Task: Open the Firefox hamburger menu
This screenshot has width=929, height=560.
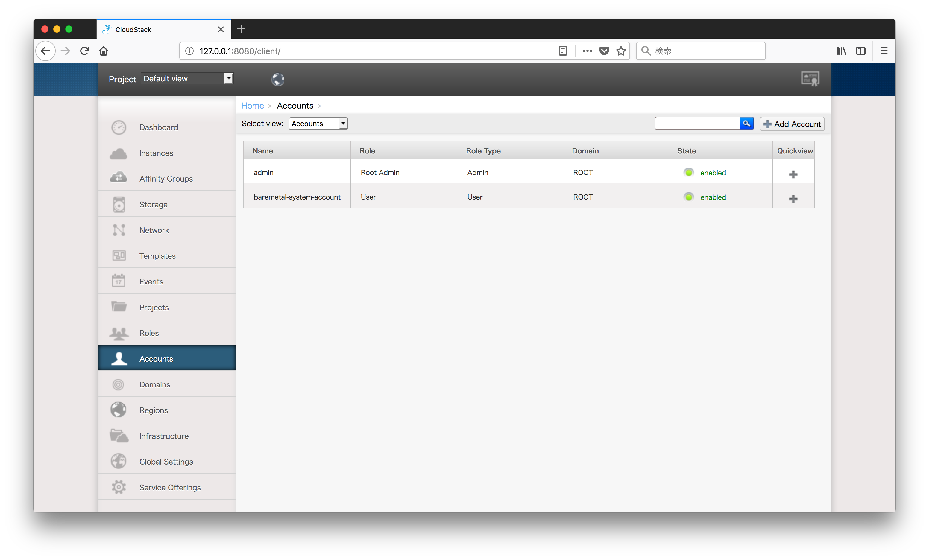Action: coord(884,51)
